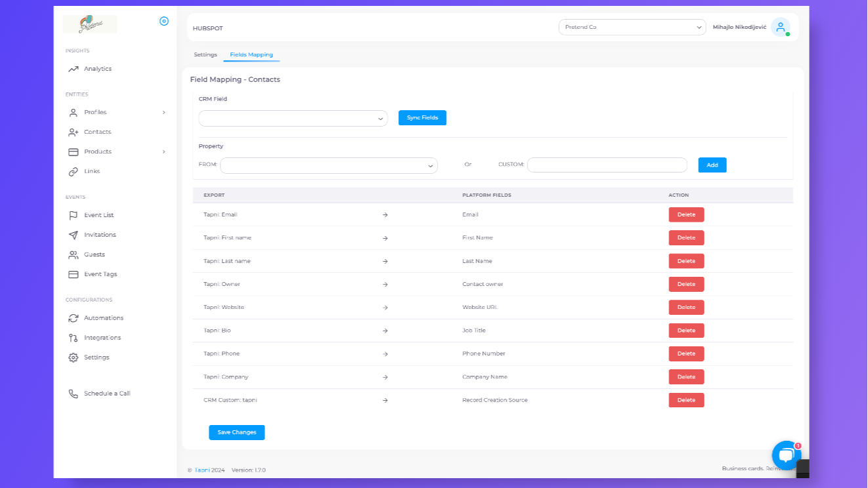Open the Analytics insights page
Viewport: 868px width, 488px height.
pos(98,68)
